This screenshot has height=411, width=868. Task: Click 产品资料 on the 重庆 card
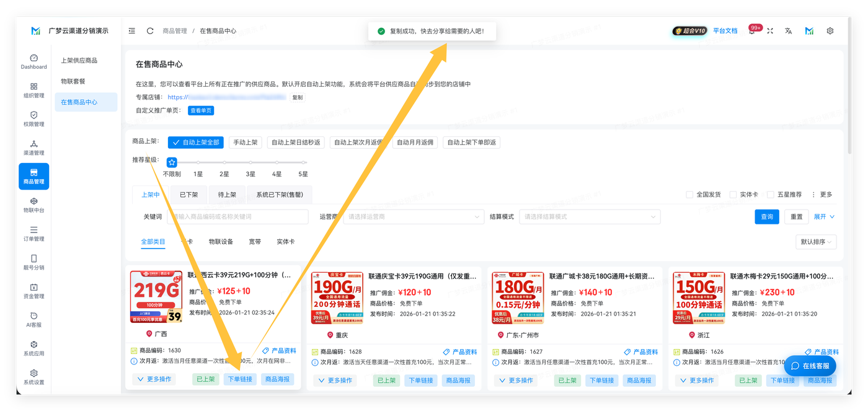pos(460,352)
